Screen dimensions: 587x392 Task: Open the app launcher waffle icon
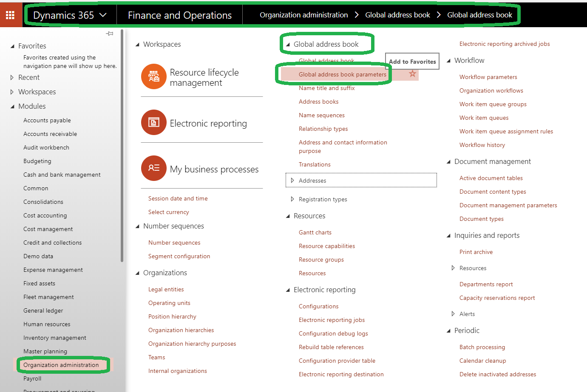pyautogui.click(x=10, y=15)
